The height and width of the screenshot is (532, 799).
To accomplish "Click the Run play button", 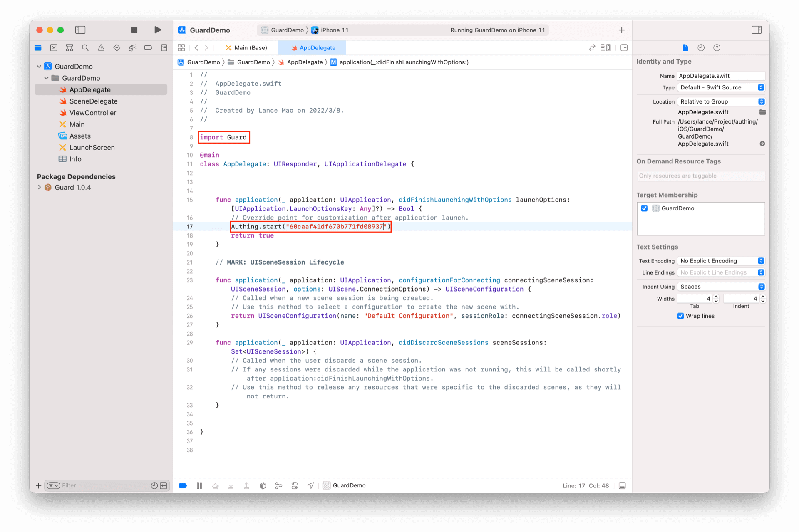I will tap(158, 30).
